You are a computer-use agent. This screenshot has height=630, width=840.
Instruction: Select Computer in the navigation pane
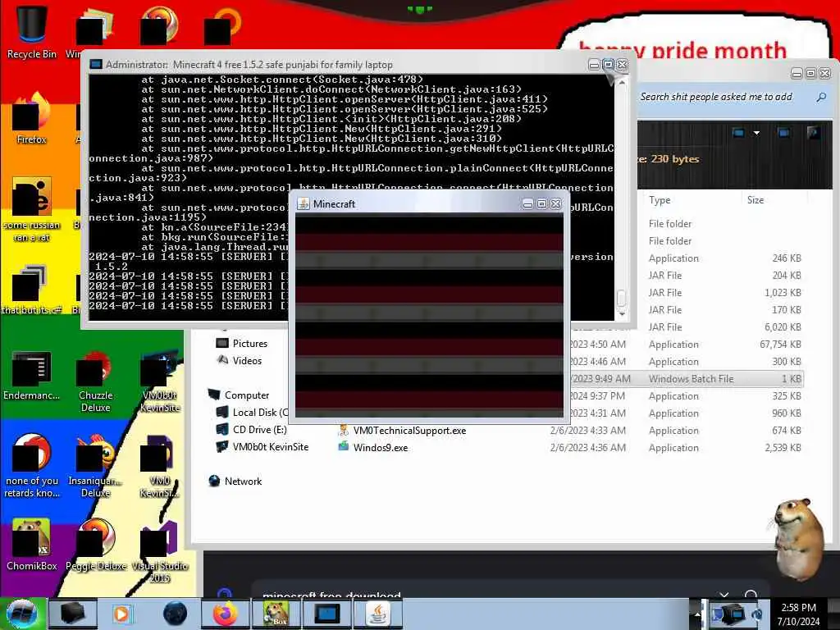coord(239,395)
